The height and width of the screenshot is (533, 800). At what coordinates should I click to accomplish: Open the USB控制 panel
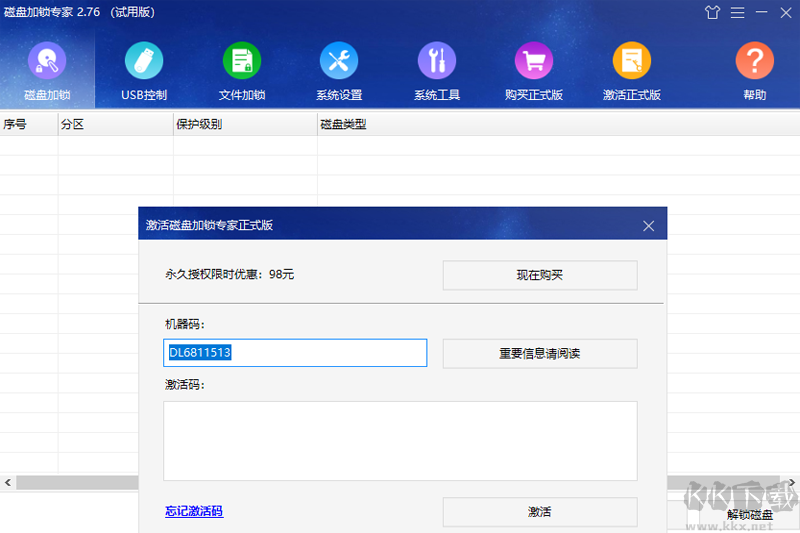tap(144, 62)
